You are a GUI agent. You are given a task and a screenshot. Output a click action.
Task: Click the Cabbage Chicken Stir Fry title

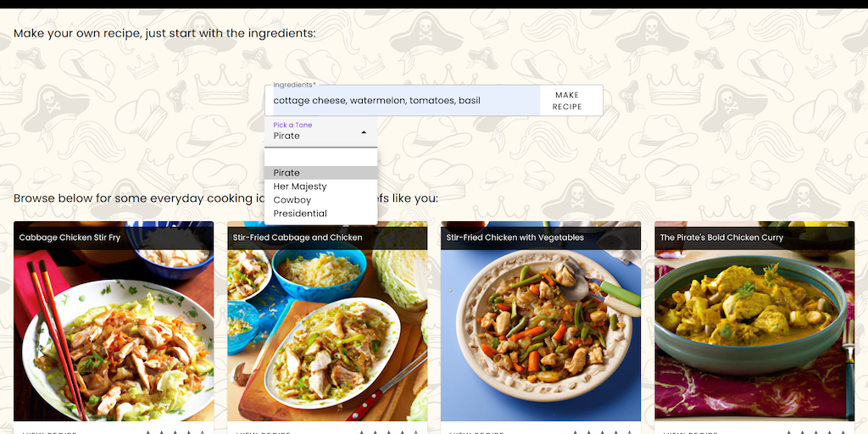coord(70,237)
